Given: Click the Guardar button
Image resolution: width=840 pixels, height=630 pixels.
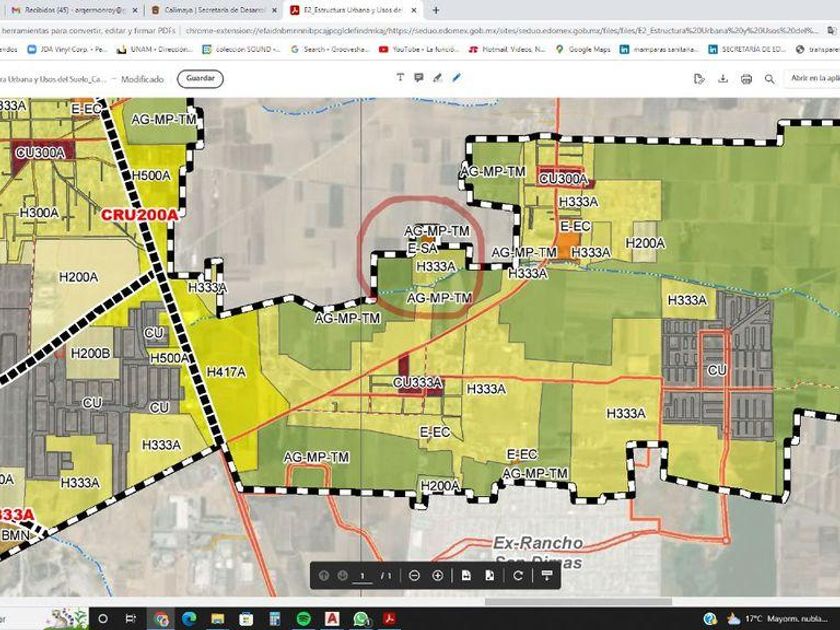Looking at the screenshot, I should coord(200,78).
